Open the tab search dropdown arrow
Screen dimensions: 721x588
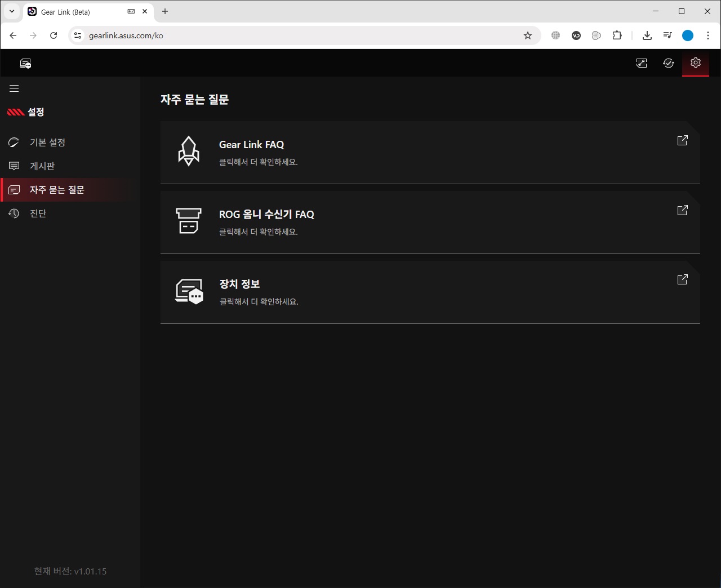point(12,11)
